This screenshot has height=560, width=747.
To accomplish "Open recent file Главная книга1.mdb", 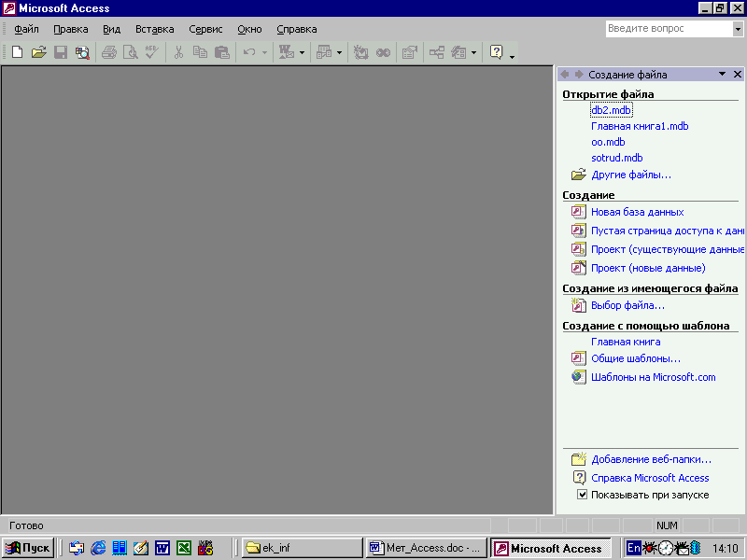I will click(x=640, y=126).
